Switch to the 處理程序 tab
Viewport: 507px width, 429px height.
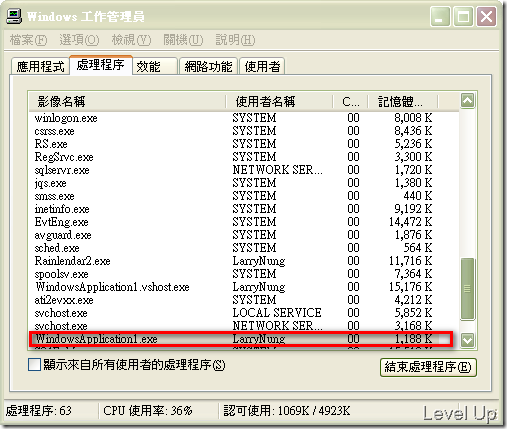pos(101,65)
